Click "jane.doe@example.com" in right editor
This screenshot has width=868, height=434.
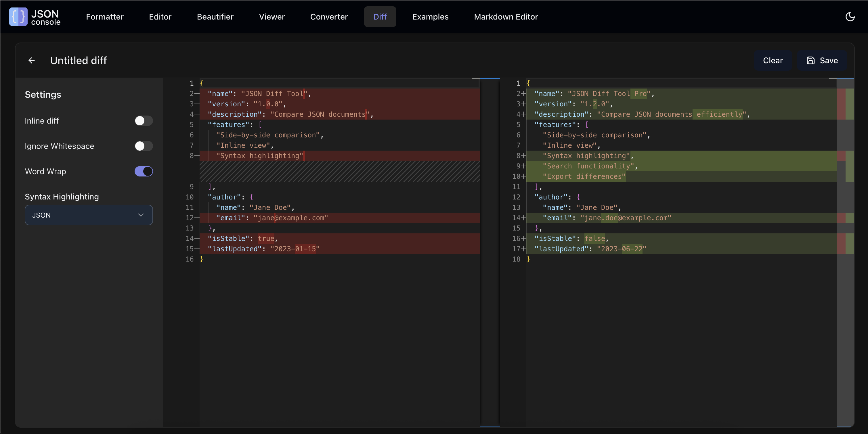(x=626, y=218)
